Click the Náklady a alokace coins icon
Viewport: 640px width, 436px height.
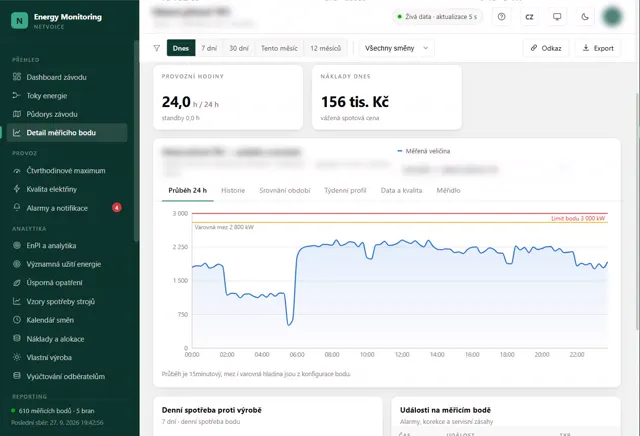pyautogui.click(x=17, y=338)
